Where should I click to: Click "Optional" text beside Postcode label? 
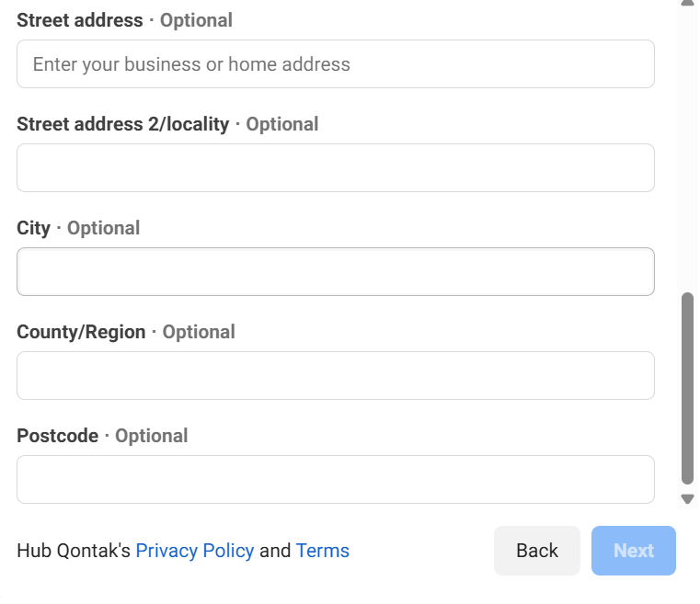click(151, 436)
